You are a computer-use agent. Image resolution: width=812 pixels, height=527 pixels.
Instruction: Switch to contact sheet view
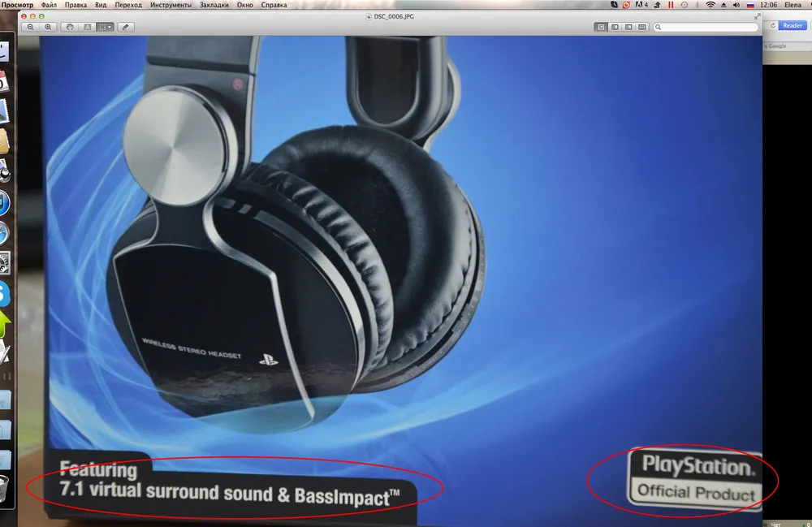click(x=642, y=27)
